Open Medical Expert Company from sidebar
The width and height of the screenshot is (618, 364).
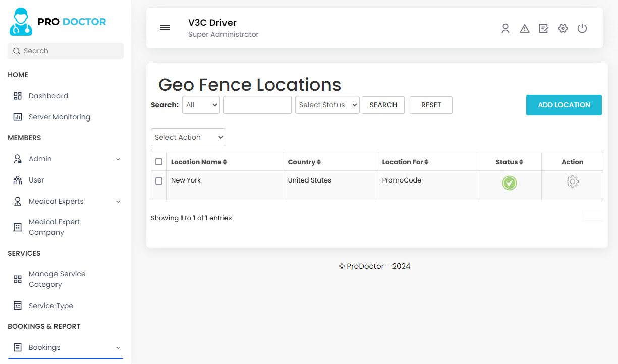click(x=53, y=227)
